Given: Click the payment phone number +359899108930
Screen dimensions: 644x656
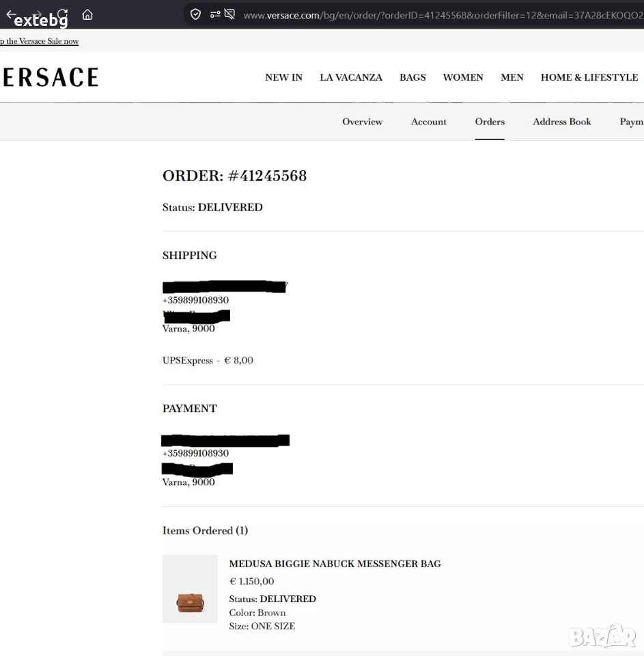Looking at the screenshot, I should (196, 454).
